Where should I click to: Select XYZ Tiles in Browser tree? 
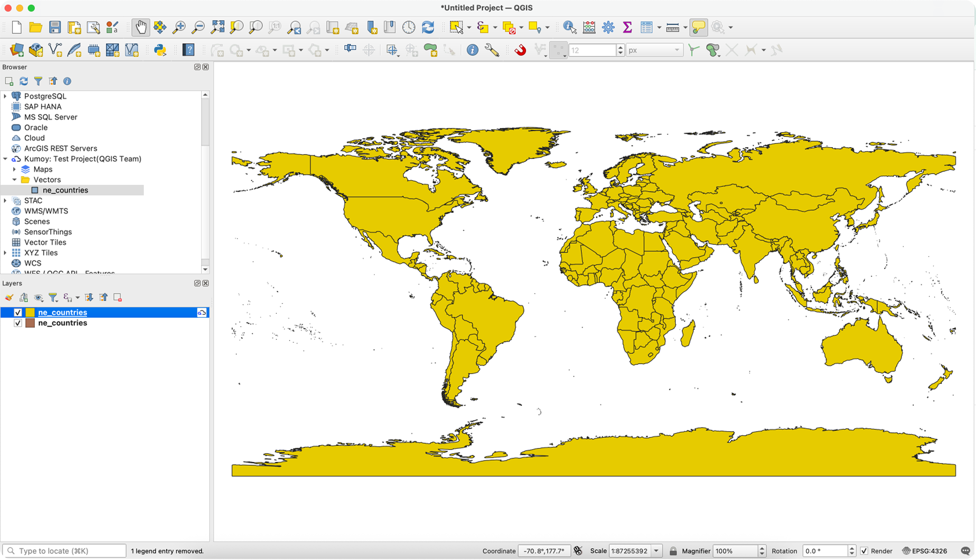pos(41,253)
